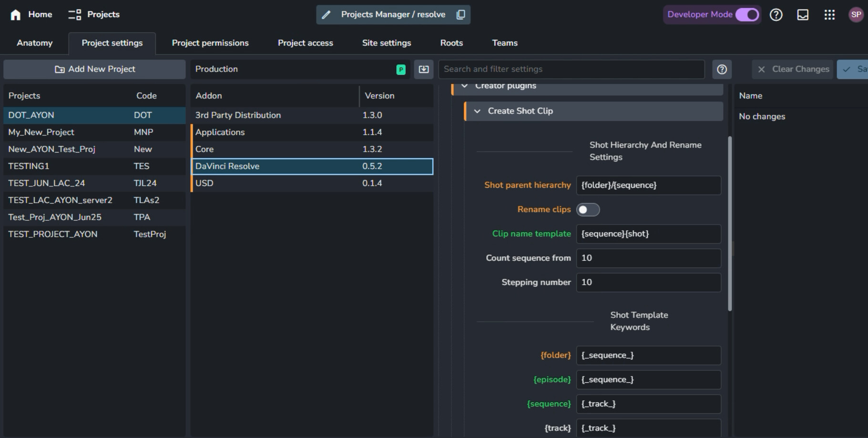868x438 pixels.
Task: Click the help icon next to settings search
Action: coord(722,70)
